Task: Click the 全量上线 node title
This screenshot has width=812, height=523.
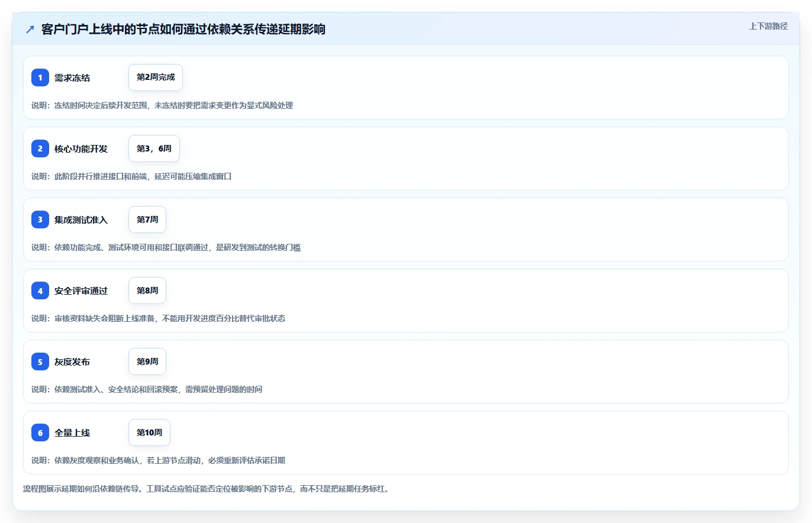Action: click(72, 432)
